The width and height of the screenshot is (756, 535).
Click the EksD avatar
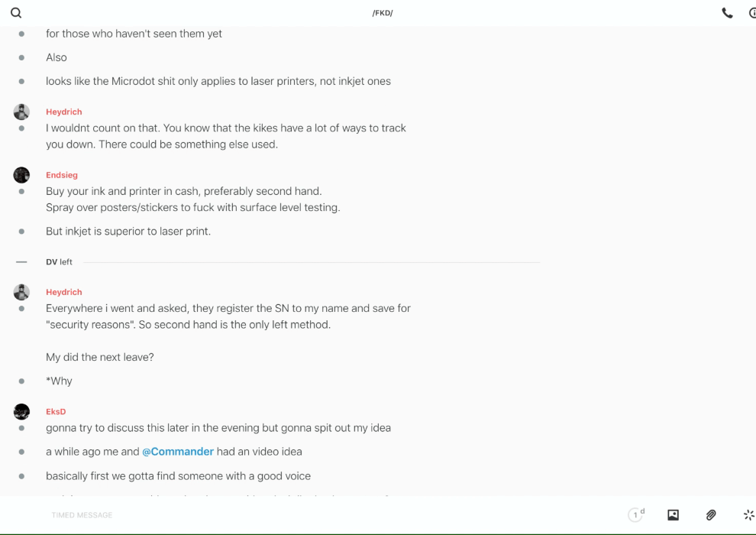tap(21, 412)
